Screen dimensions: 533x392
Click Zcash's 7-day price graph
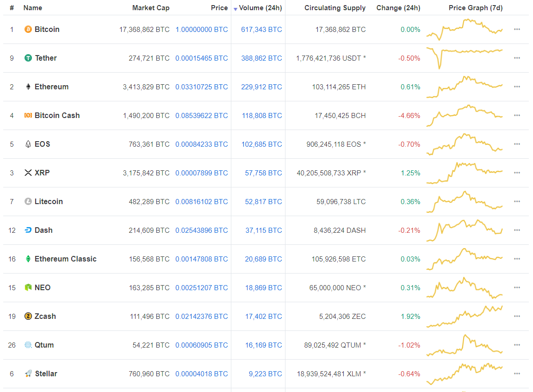click(465, 316)
